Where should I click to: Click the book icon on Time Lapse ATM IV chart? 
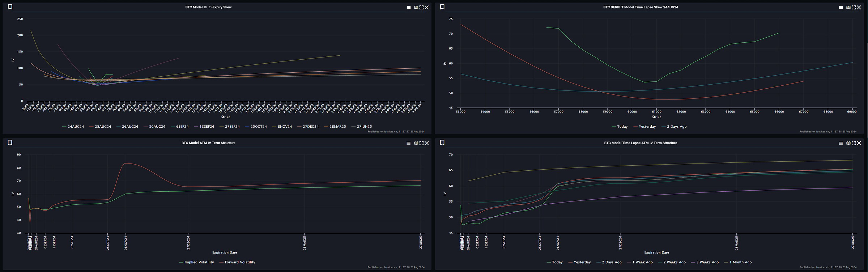tap(848, 143)
